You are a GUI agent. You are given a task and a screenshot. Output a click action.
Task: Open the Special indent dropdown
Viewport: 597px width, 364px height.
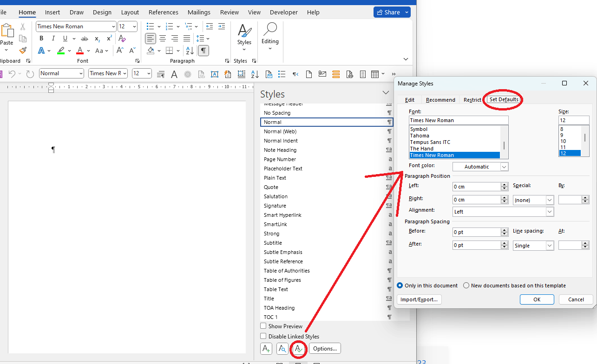[x=550, y=200]
